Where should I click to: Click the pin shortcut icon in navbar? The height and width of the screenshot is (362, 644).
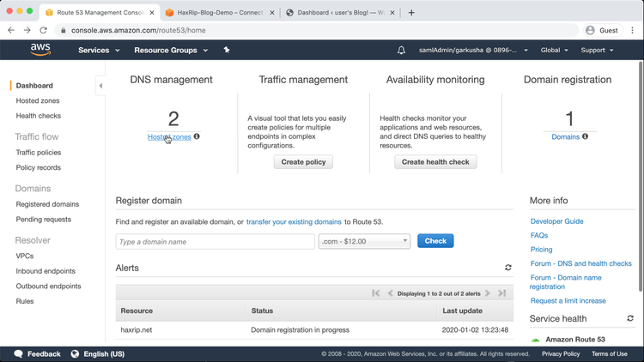click(227, 51)
